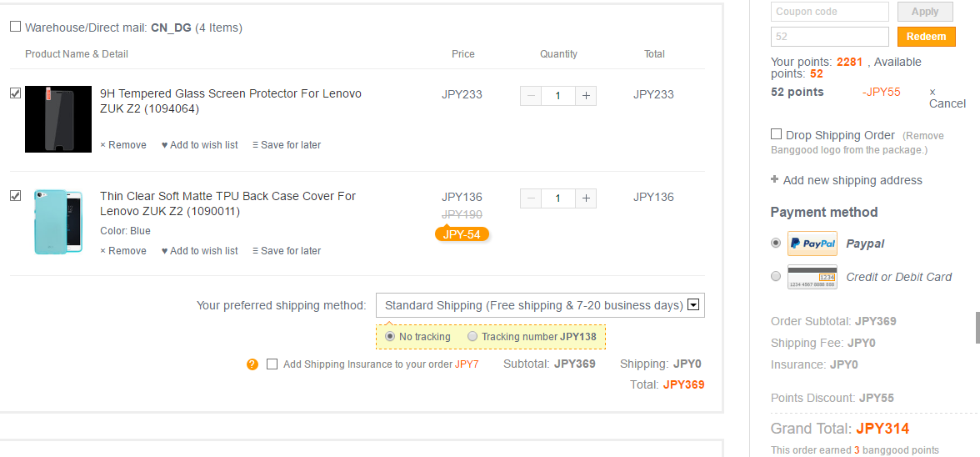Open the tempered glass screen protector thumbnail
This screenshot has height=457, width=980.
tap(58, 119)
